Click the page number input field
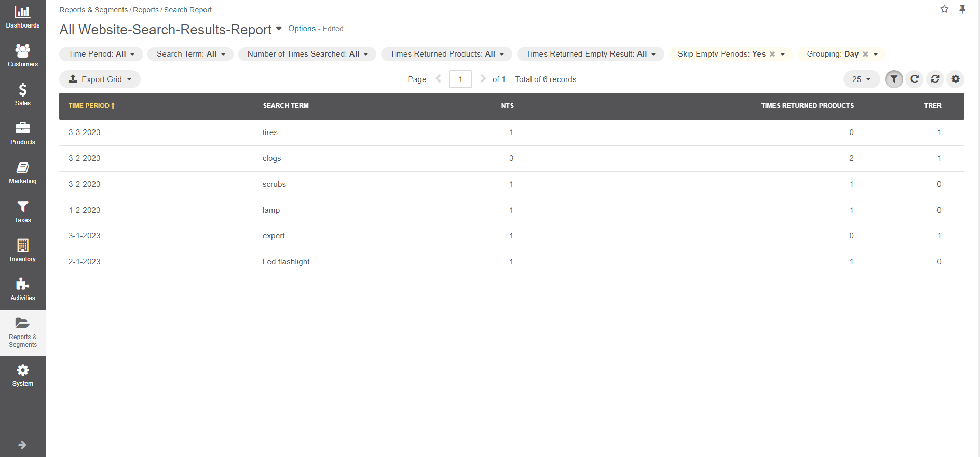Image resolution: width=980 pixels, height=457 pixels. tap(460, 79)
